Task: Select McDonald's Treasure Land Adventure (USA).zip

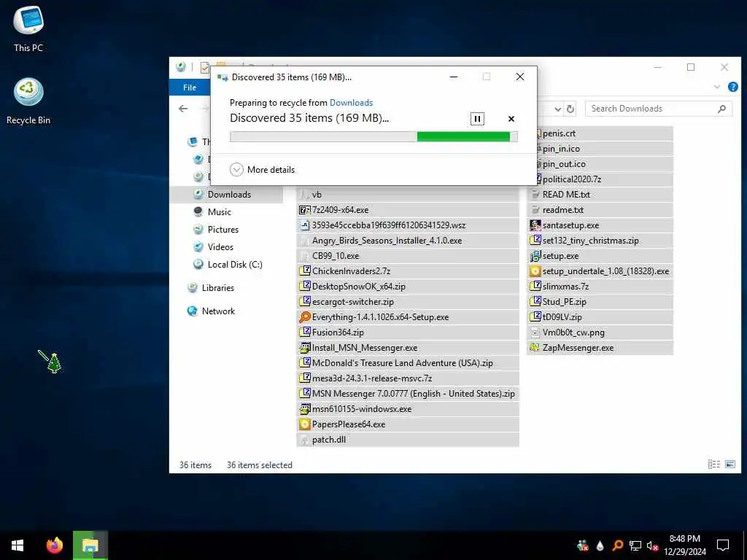Action: click(408, 363)
